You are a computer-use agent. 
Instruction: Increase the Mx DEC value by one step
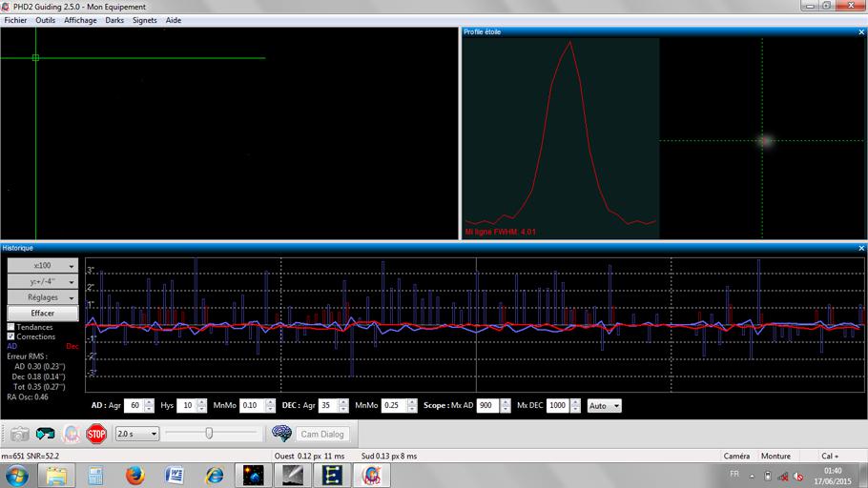pos(576,402)
